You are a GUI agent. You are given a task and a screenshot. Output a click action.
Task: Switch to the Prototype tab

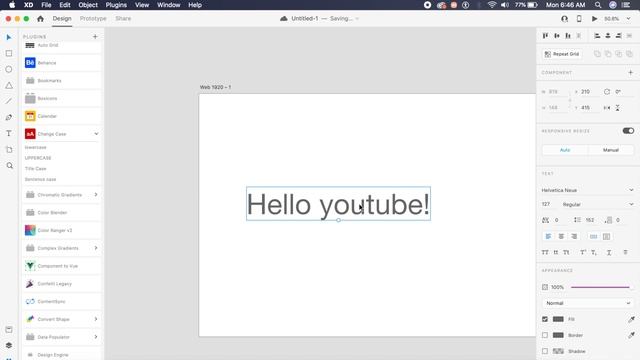(x=93, y=19)
